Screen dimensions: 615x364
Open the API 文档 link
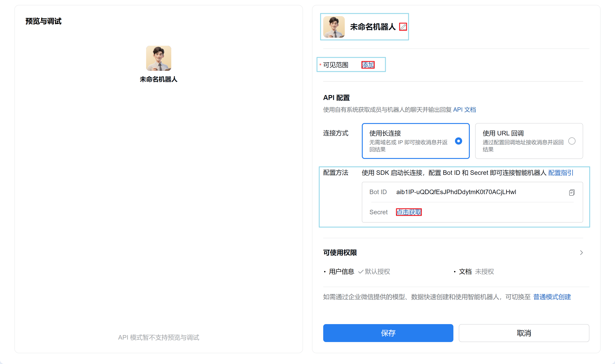(x=464, y=110)
